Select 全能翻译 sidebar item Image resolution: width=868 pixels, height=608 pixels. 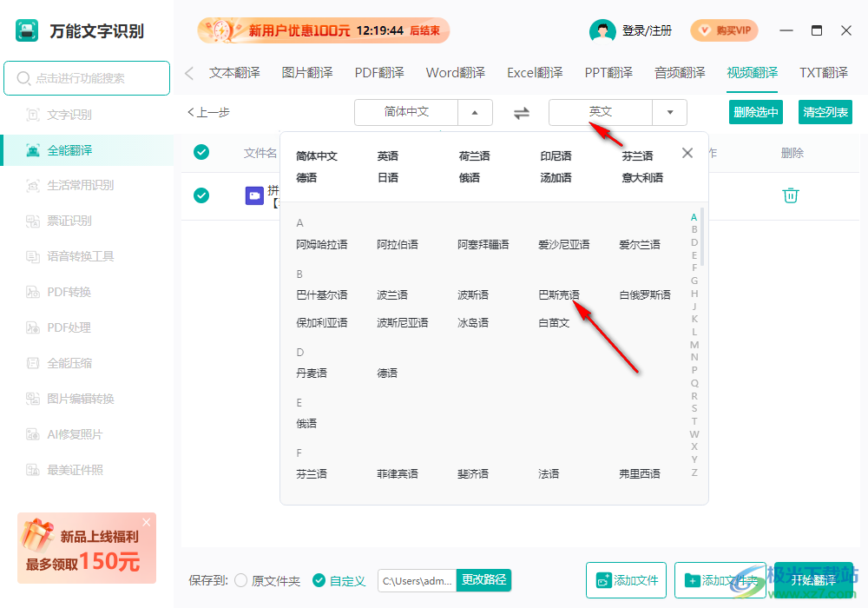pyautogui.click(x=87, y=150)
